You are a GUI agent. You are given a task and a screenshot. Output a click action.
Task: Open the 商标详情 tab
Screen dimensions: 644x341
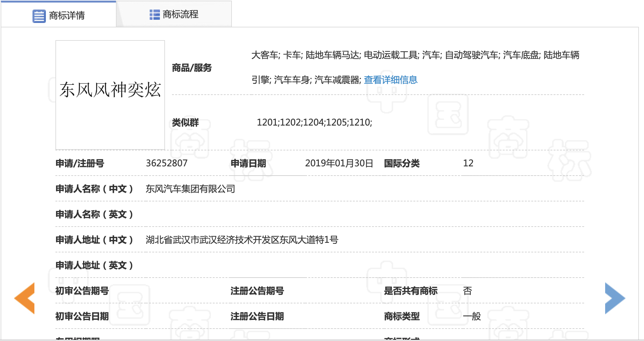(59, 15)
